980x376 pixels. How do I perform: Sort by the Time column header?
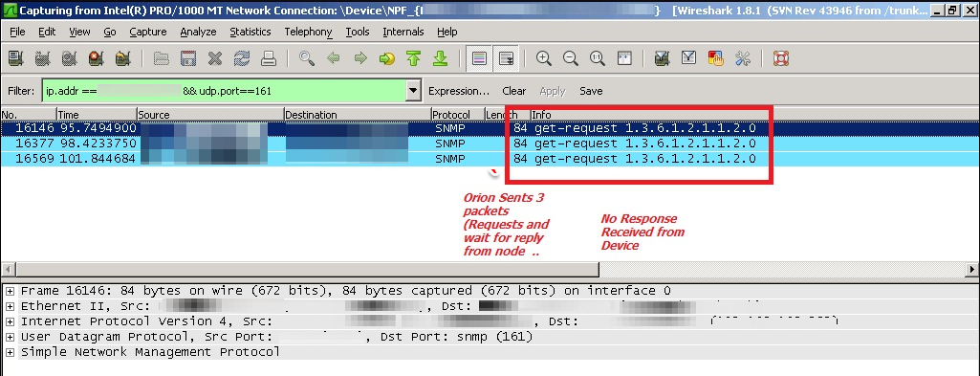97,115
